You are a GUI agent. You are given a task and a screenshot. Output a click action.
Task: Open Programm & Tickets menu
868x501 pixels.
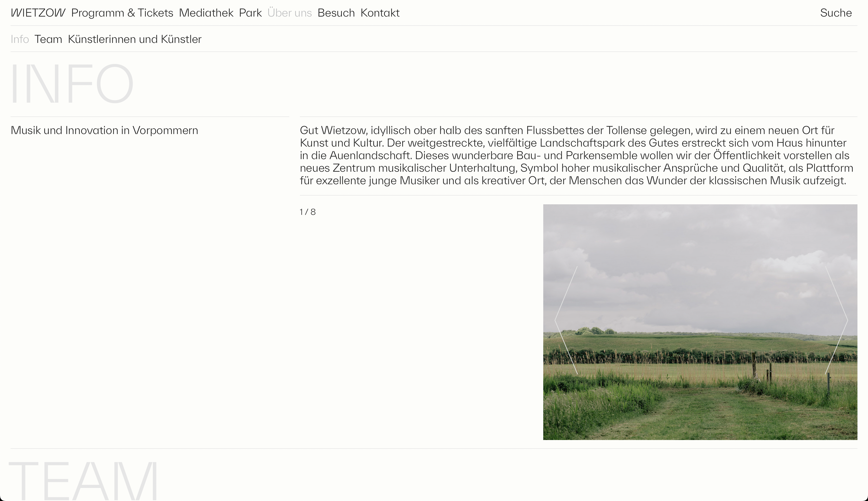(x=122, y=13)
